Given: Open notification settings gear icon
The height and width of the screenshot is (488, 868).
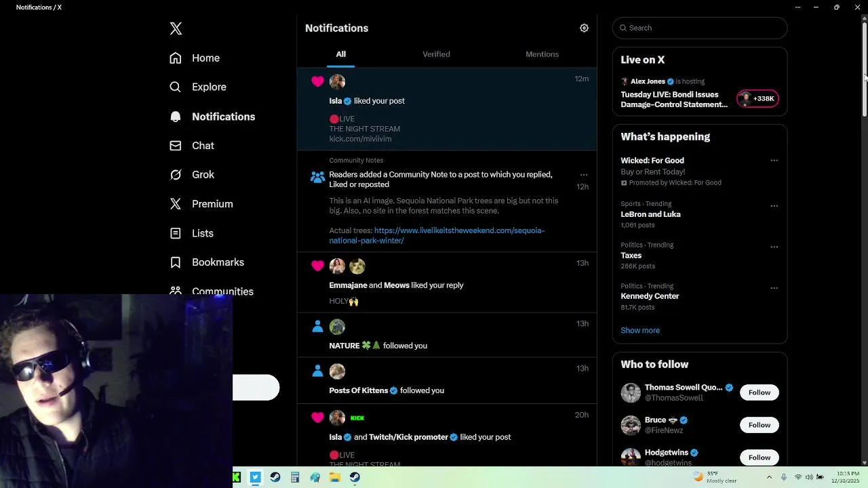Looking at the screenshot, I should pyautogui.click(x=584, y=28).
